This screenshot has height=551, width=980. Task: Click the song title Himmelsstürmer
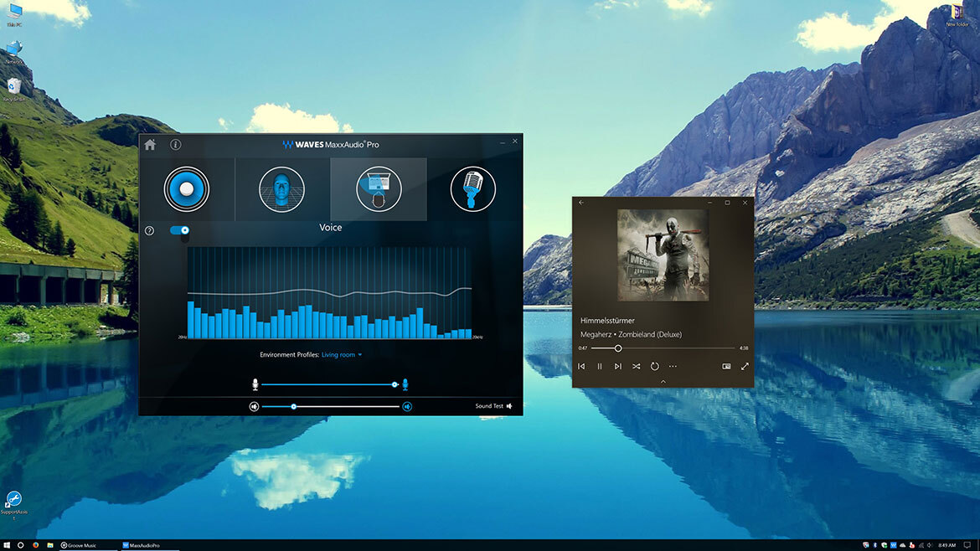(607, 321)
